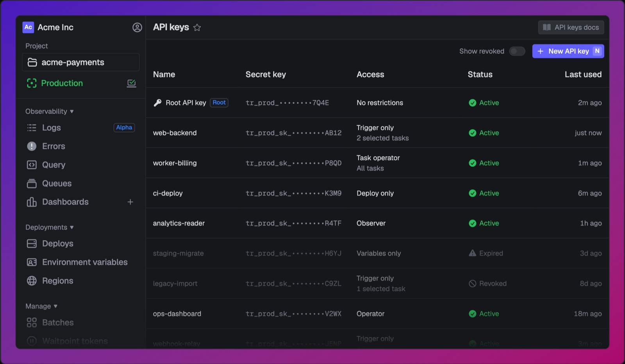Select the worker-billing key name

(175, 163)
